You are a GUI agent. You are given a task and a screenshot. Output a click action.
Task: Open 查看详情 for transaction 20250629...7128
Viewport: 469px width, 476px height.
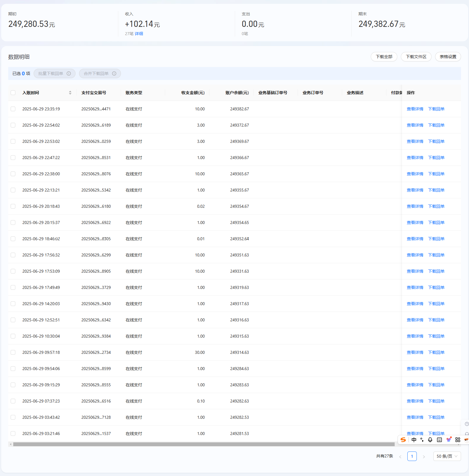pos(415,417)
